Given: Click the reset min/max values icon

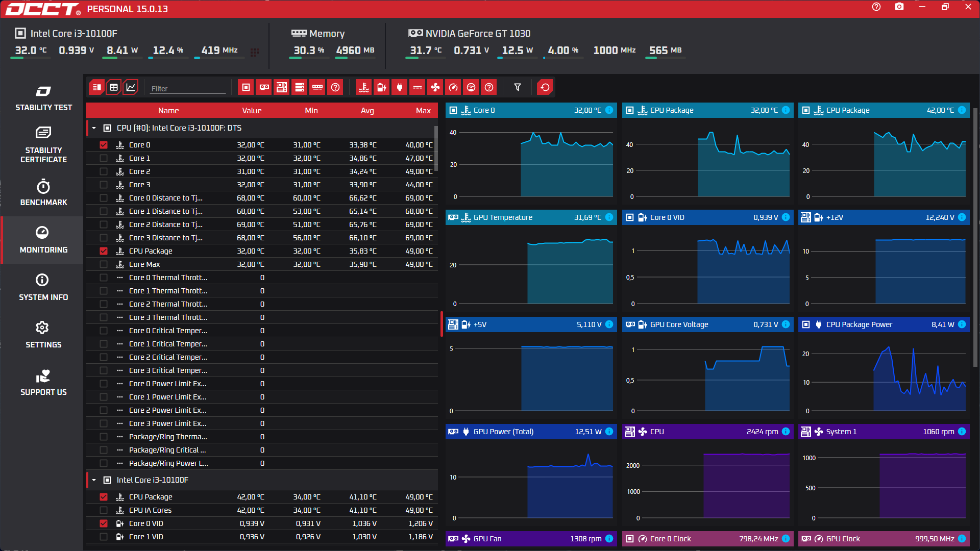Looking at the screenshot, I should coord(545,87).
